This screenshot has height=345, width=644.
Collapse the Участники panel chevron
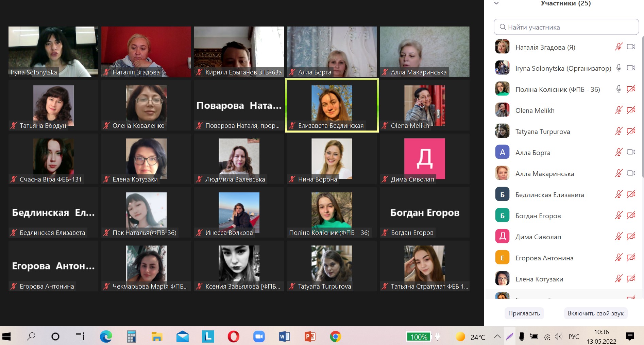pyautogui.click(x=496, y=3)
